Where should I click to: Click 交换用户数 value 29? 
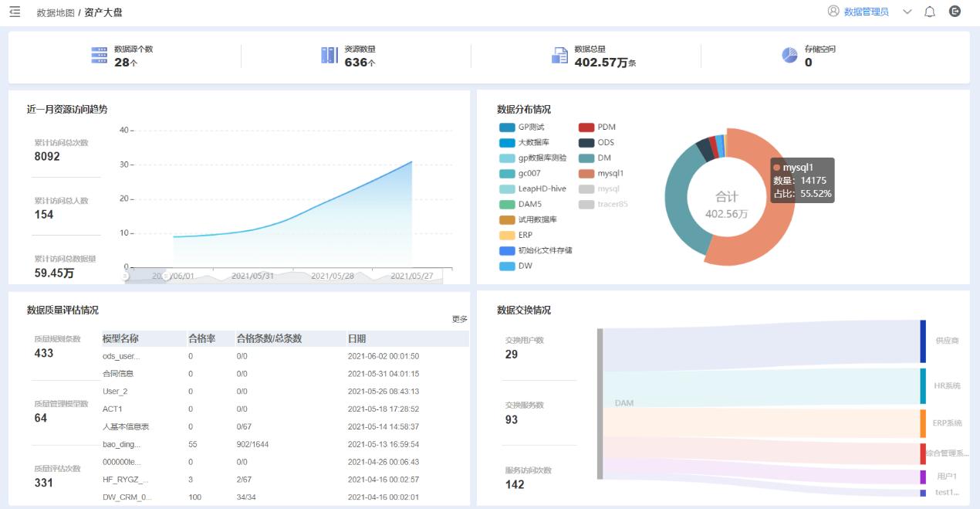(x=512, y=355)
